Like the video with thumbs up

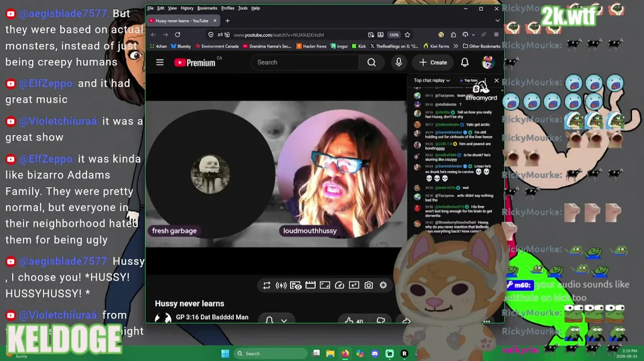tap(354, 321)
